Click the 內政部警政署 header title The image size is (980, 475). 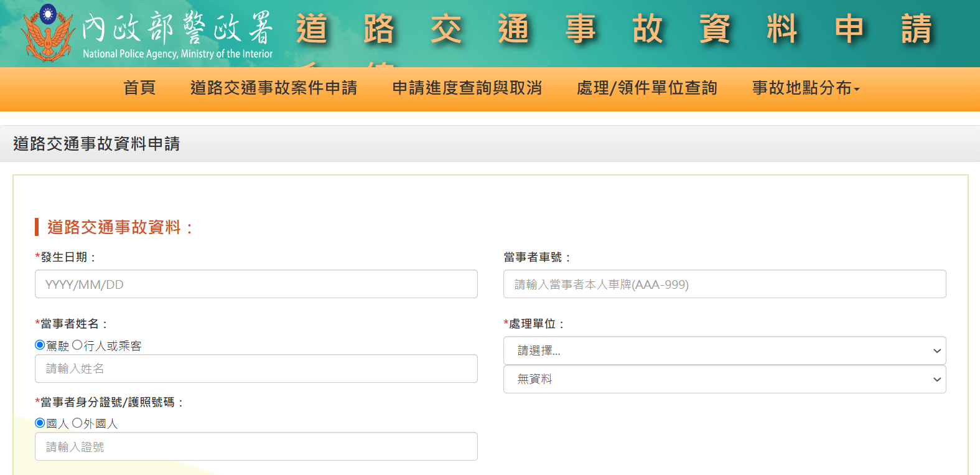178,29
